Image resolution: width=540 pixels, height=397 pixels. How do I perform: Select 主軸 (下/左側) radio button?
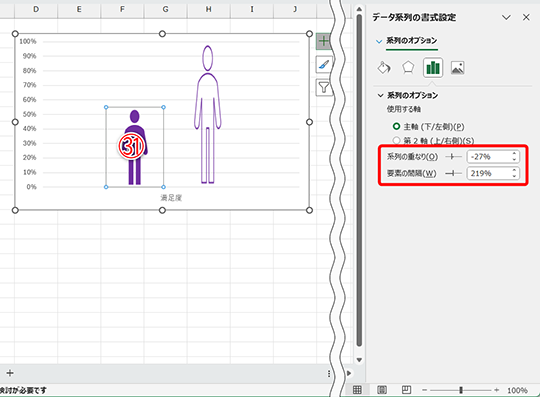click(396, 126)
